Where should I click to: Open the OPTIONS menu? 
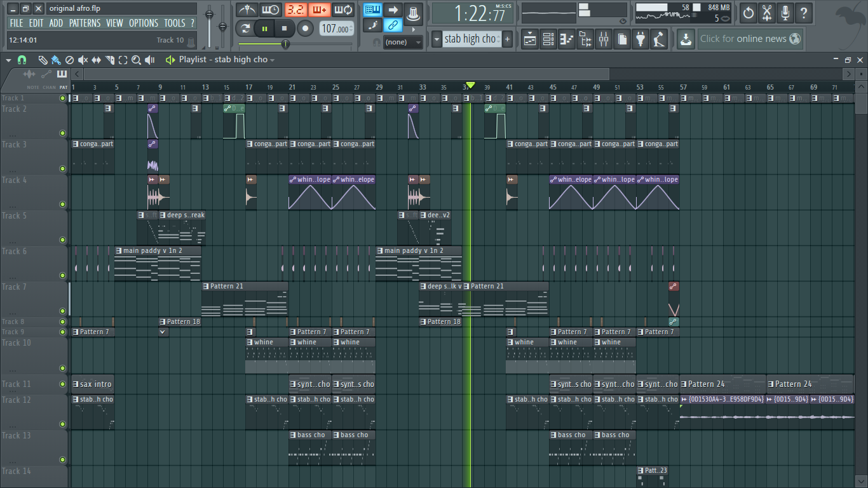pos(143,23)
